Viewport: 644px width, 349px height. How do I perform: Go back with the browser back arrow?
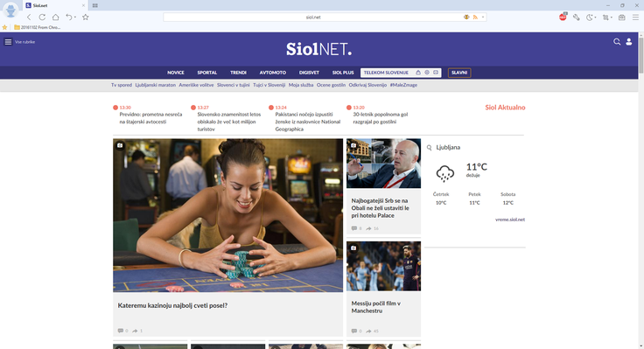pyautogui.click(x=29, y=17)
